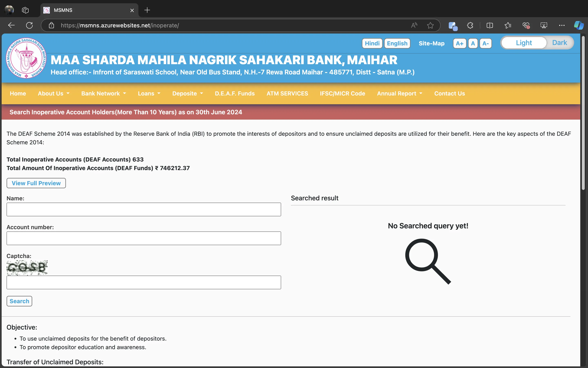The height and width of the screenshot is (368, 588).
Task: Open IFSC/MICR Code menu item
Action: [x=342, y=93]
